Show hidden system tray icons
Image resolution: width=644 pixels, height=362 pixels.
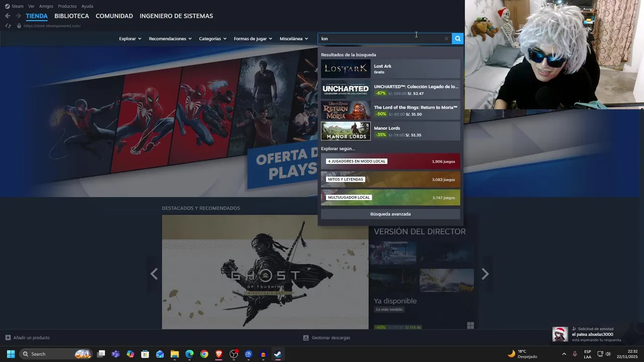coord(563,354)
